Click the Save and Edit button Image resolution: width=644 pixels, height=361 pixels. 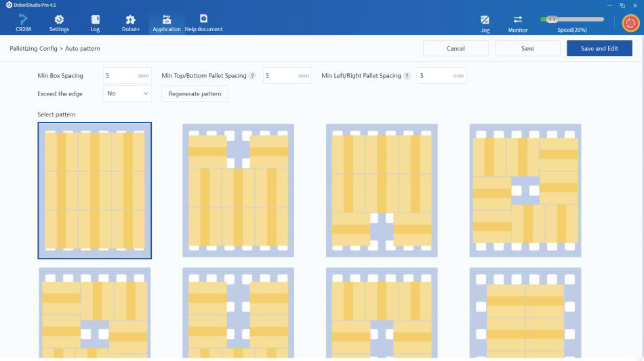[599, 49]
